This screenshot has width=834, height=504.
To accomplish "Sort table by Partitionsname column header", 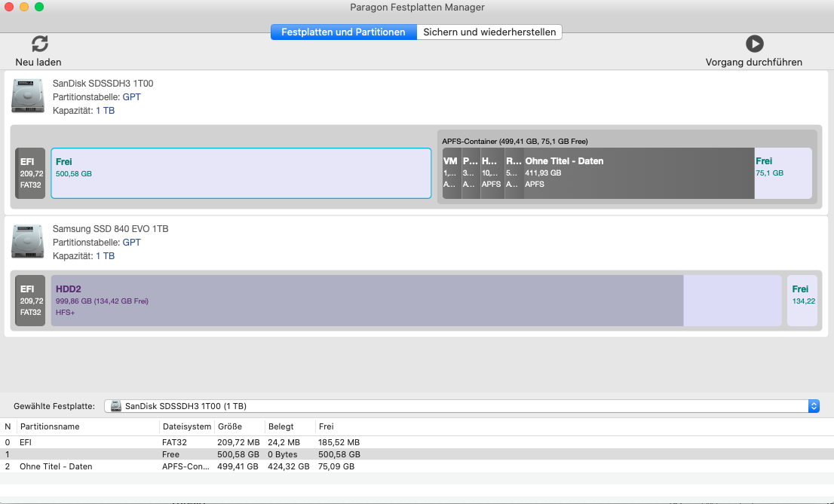I will click(50, 426).
